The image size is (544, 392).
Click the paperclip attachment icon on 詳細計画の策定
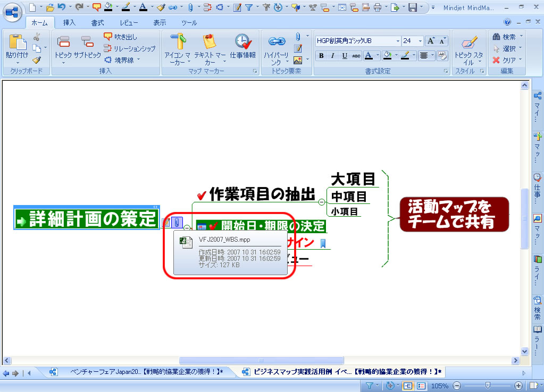click(x=178, y=222)
